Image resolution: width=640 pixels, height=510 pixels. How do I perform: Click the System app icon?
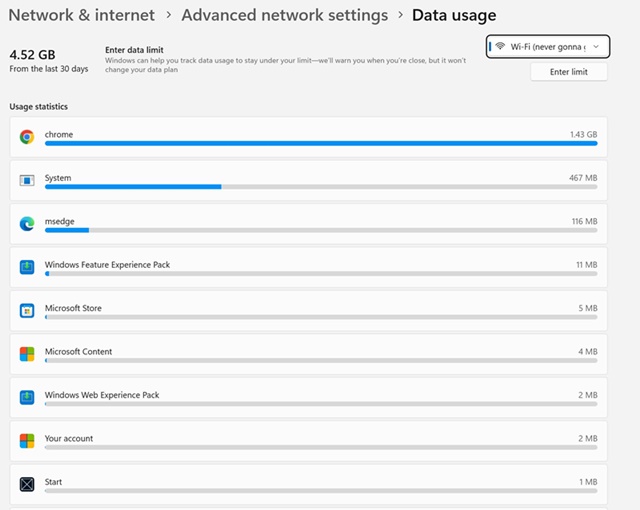27,180
